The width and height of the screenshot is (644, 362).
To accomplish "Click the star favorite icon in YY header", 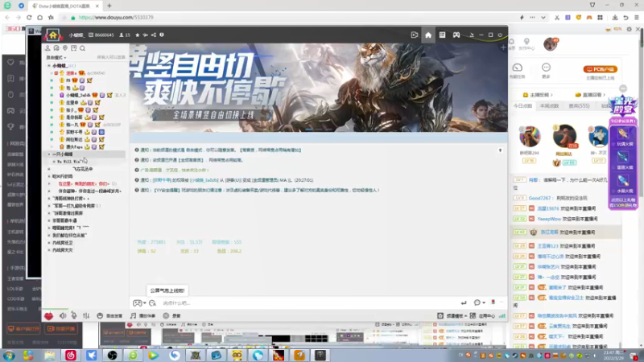I will tap(138, 35).
